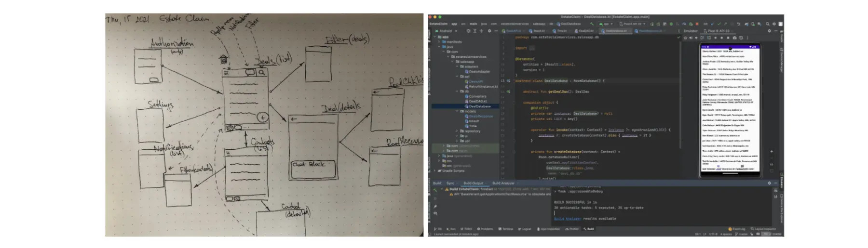
Task: Switch to the DealDAO.kt editor tab
Action: click(586, 31)
